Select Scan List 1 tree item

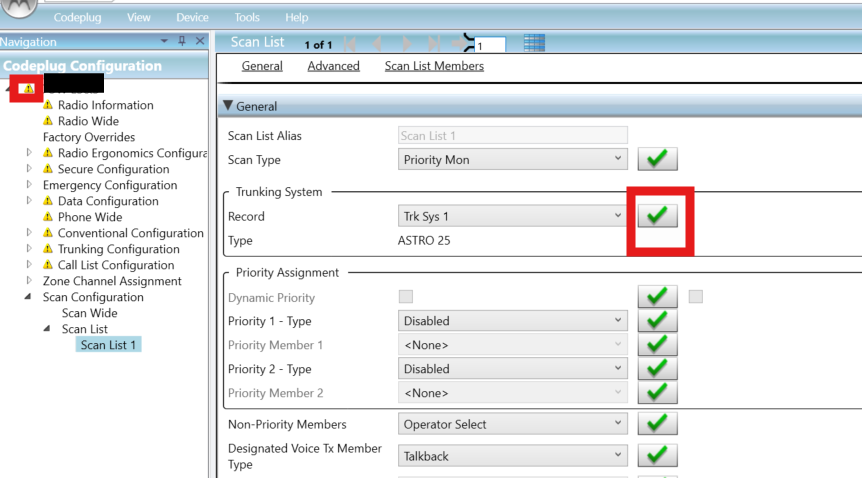coord(108,345)
